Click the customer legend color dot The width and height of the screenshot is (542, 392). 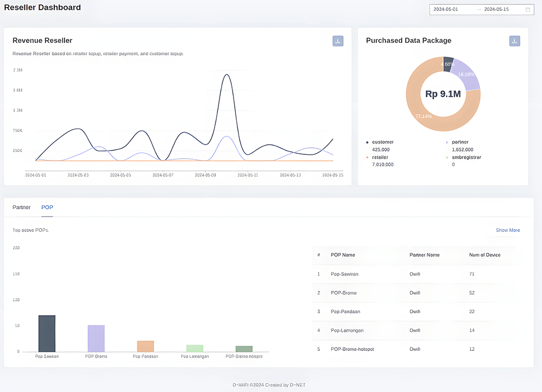click(369, 142)
